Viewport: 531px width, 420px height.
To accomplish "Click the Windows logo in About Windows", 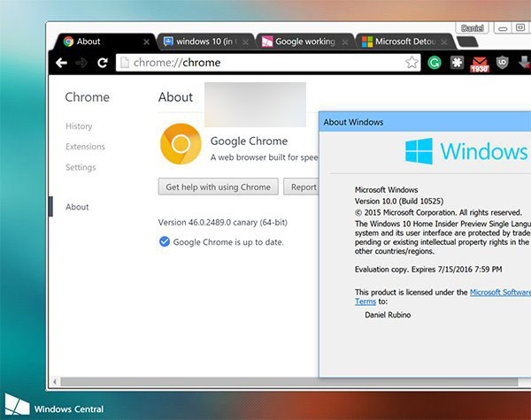I will [419, 151].
